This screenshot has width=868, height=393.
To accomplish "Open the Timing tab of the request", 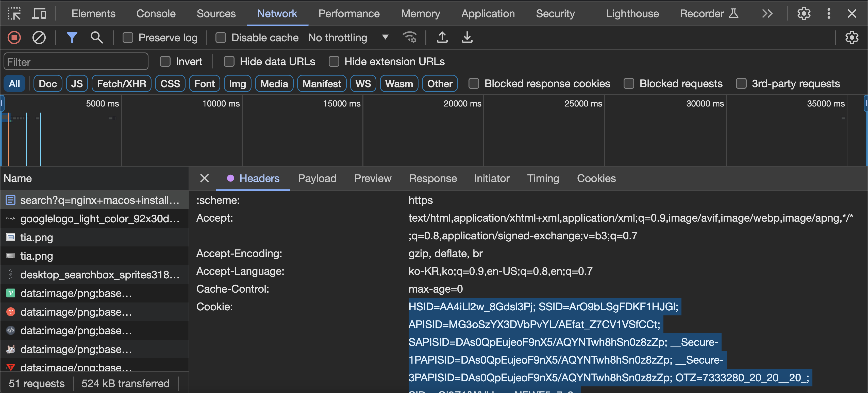I will (543, 178).
